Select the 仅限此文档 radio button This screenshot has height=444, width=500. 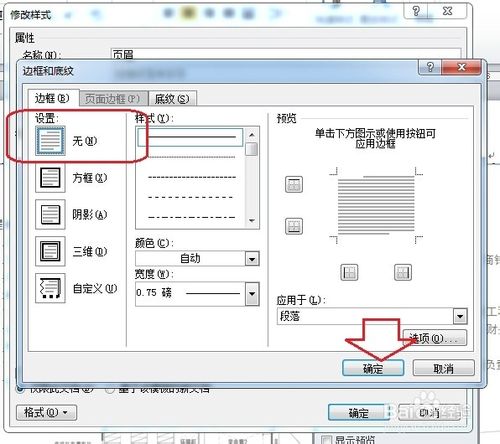tap(20, 389)
